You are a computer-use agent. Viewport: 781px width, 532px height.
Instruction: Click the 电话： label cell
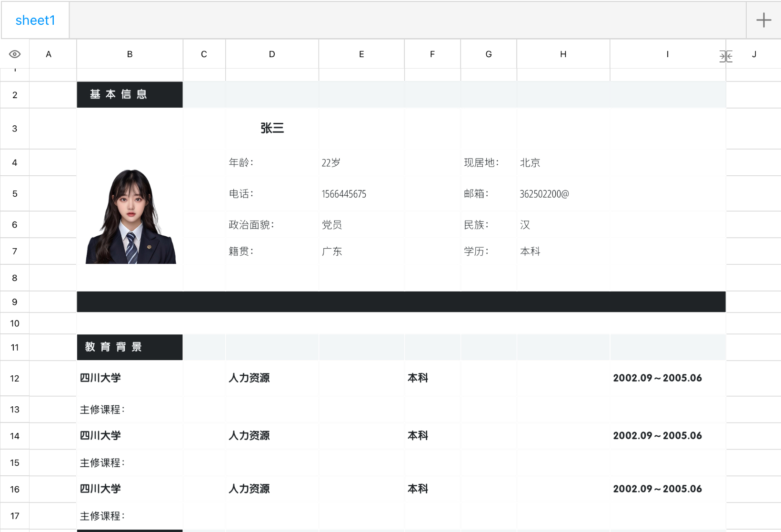coord(272,194)
